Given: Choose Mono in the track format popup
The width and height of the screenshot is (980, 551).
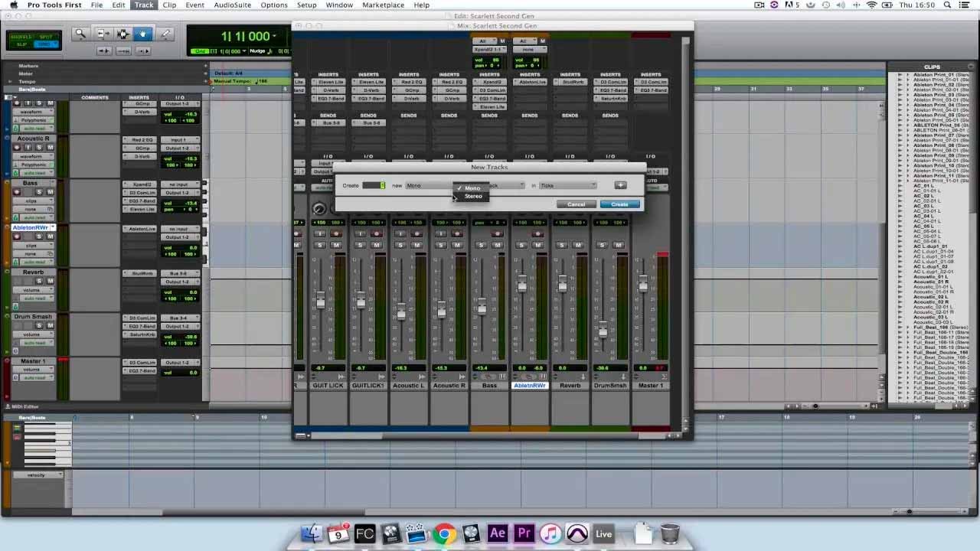Looking at the screenshot, I should pos(472,188).
